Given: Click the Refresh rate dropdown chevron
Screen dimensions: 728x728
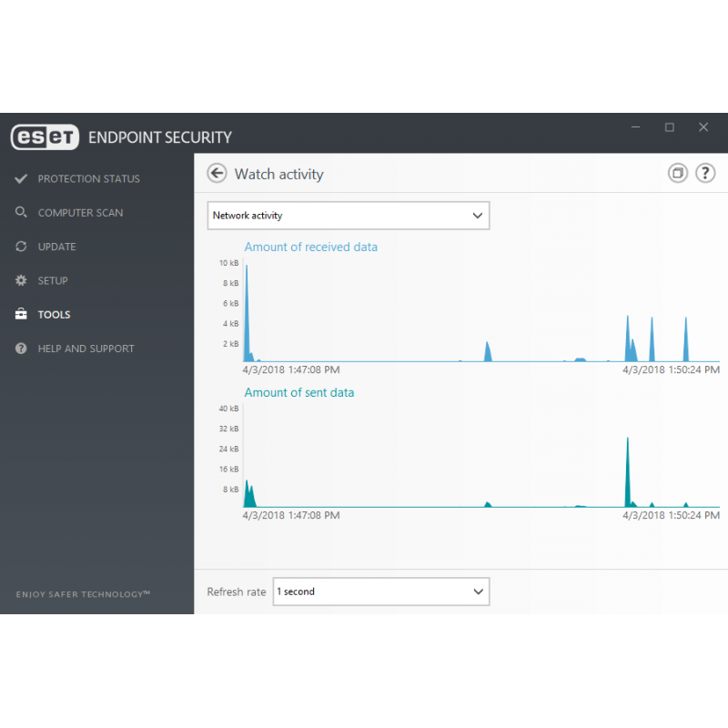Looking at the screenshot, I should 478,591.
